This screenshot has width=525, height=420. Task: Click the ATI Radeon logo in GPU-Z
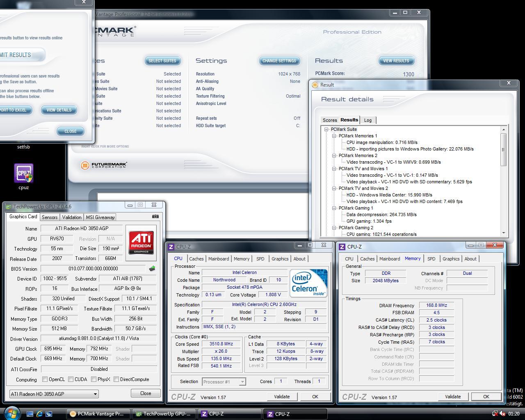pos(141,242)
